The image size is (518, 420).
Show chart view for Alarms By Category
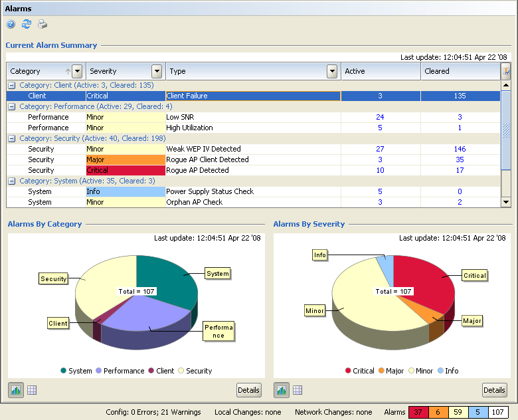click(x=16, y=390)
